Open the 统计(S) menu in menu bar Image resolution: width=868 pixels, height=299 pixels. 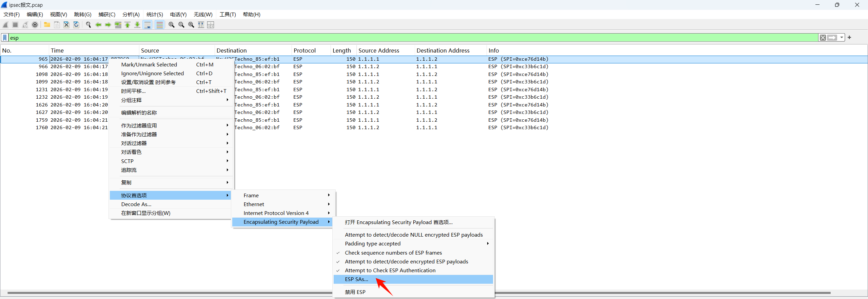tap(155, 15)
